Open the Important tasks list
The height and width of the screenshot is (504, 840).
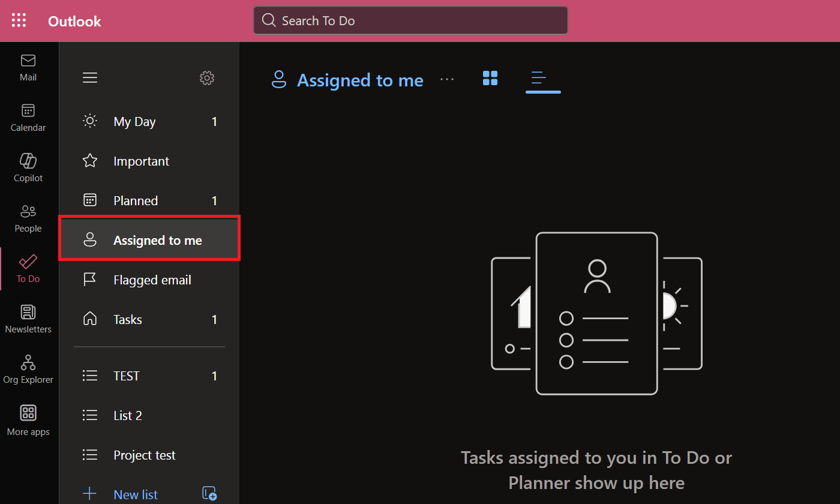coord(141,161)
